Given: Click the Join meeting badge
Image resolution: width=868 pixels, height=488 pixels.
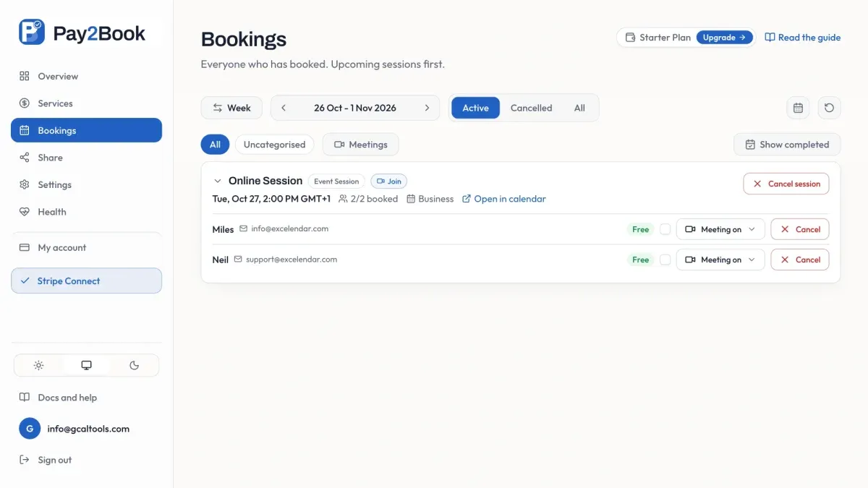Looking at the screenshot, I should pos(388,181).
